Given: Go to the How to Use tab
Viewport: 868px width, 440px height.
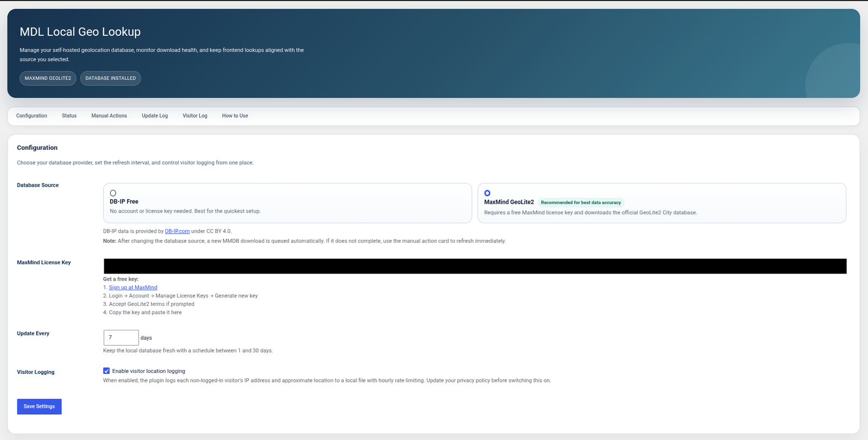Looking at the screenshot, I should click(x=235, y=116).
